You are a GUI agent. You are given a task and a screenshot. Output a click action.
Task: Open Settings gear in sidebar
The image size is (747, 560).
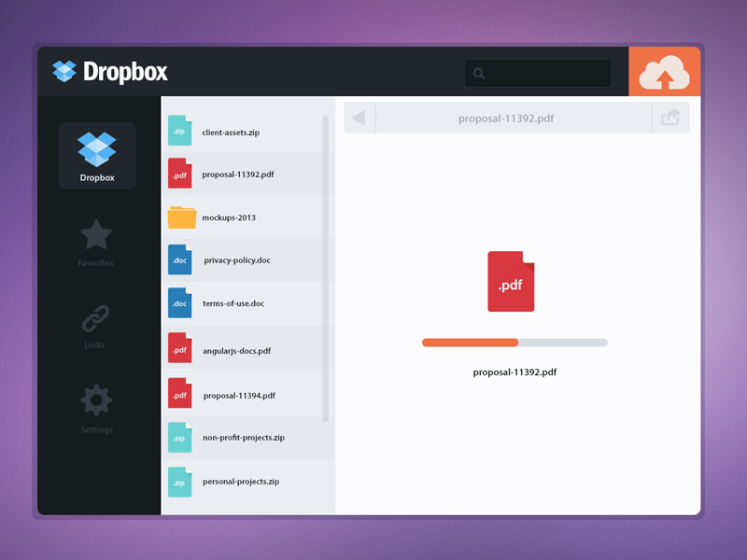pyautogui.click(x=96, y=409)
